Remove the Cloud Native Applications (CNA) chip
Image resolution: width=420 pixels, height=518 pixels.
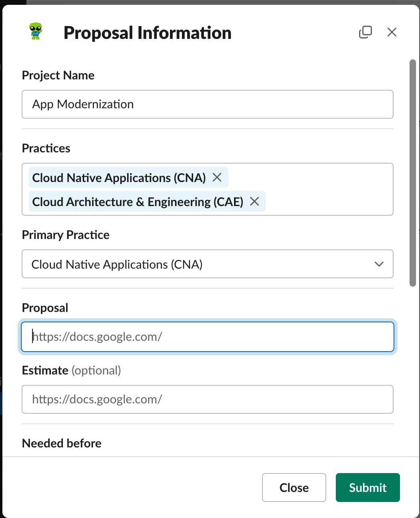(x=217, y=177)
